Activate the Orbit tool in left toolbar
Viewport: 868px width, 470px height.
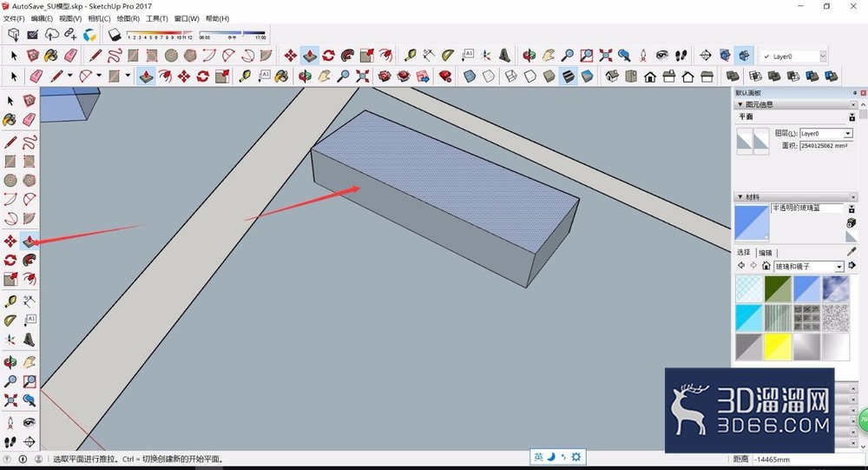pyautogui.click(x=10, y=362)
